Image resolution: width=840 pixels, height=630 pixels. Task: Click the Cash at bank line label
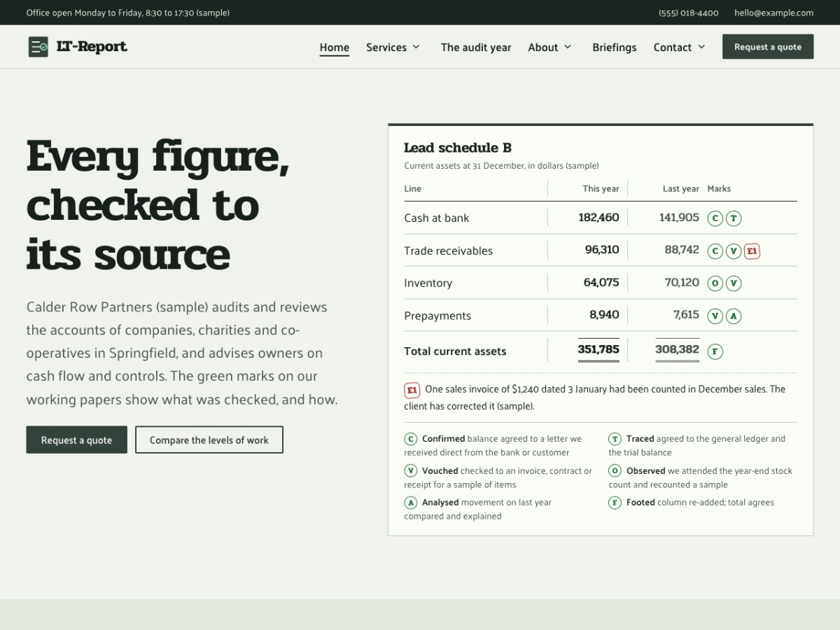437,218
